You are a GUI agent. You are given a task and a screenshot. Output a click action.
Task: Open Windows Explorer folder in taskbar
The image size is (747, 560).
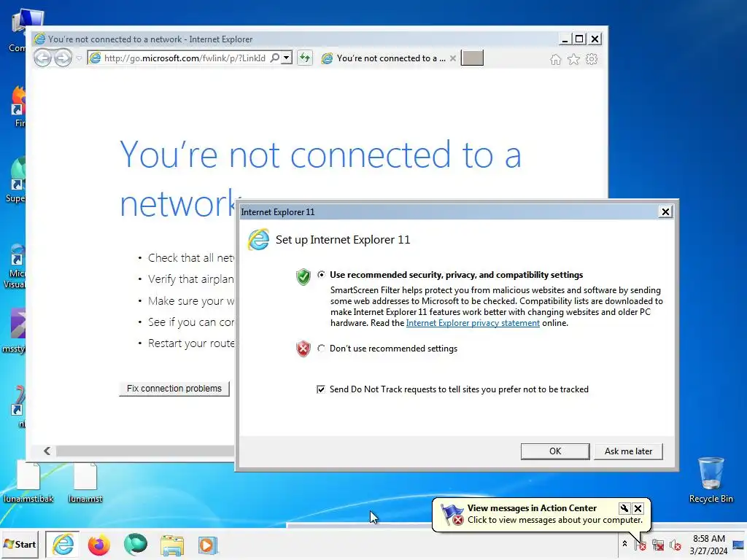(x=172, y=545)
